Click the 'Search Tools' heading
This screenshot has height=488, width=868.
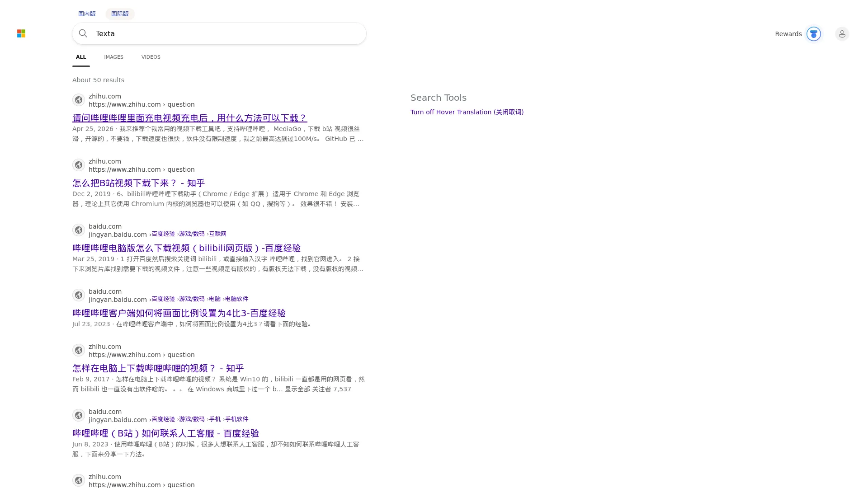tap(439, 98)
